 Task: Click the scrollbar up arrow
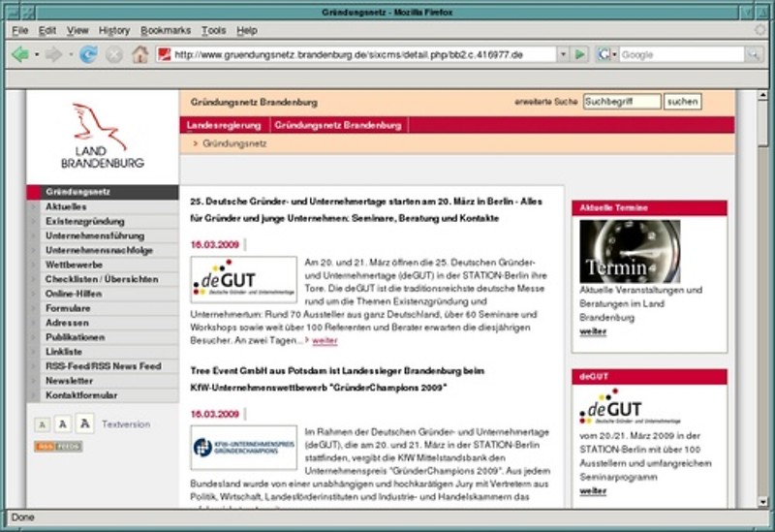[762, 94]
